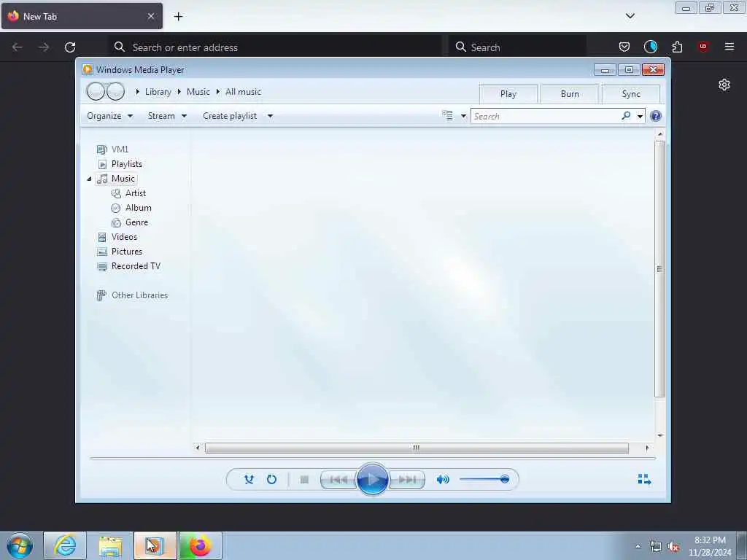The width and height of the screenshot is (747, 560).
Task: Expand the view options dropdown arrow
Action: (x=463, y=116)
